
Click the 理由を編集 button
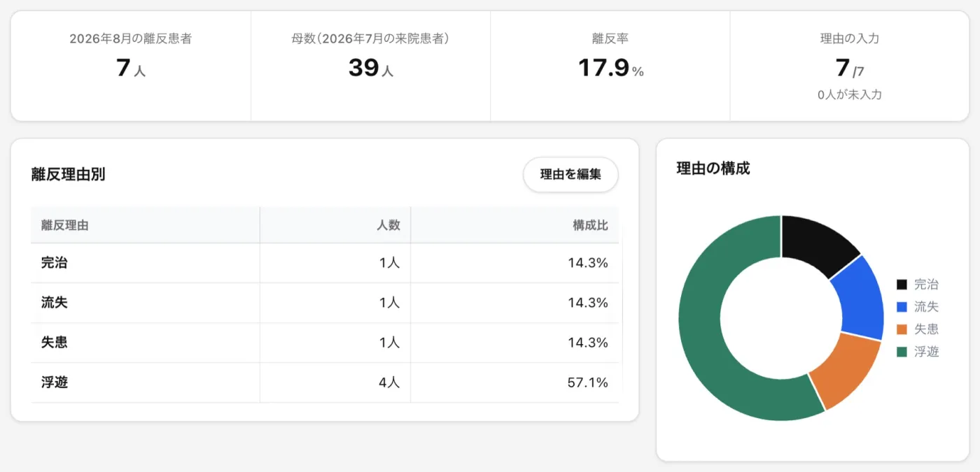570,175
